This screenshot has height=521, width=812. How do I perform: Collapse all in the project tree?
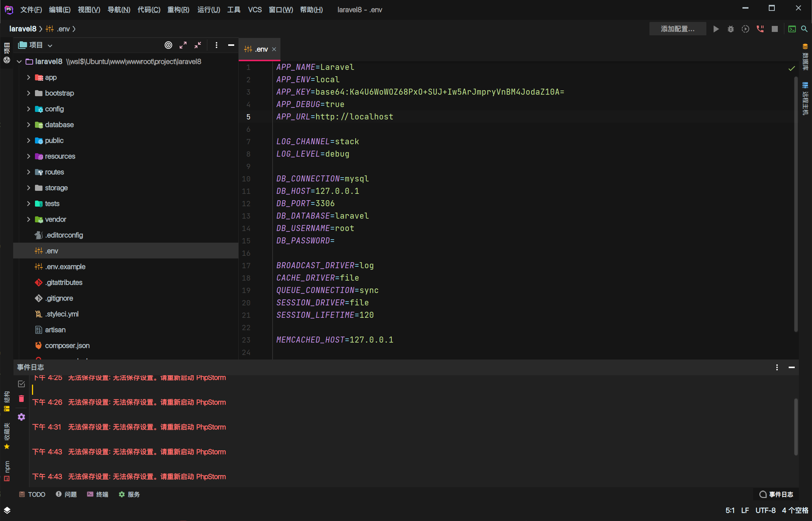coord(198,45)
